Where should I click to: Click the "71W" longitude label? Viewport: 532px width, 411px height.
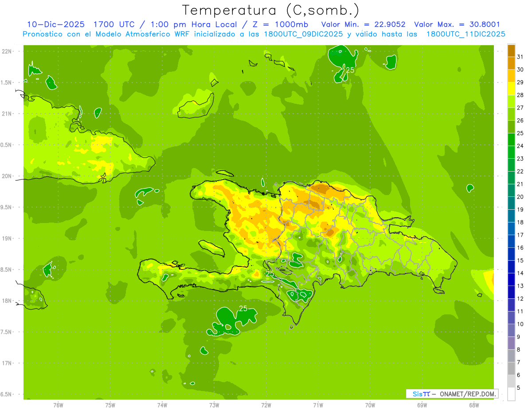tap(318, 405)
